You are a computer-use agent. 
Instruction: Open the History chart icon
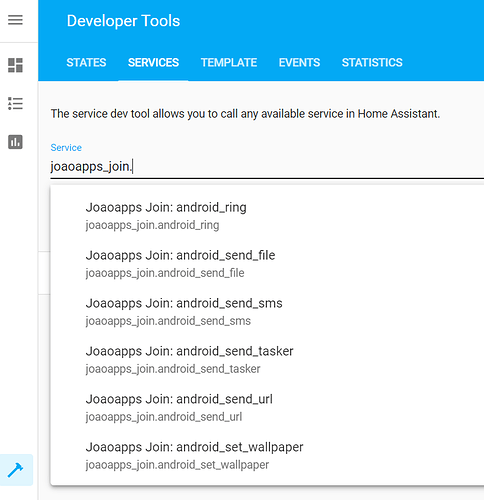[x=15, y=142]
